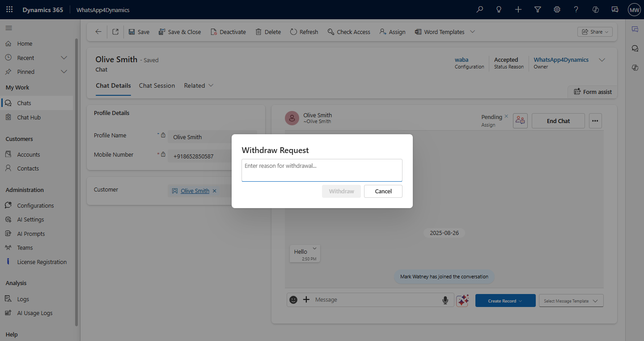Click the AI sparkle suggestions icon
644x341 pixels.
[462, 300]
